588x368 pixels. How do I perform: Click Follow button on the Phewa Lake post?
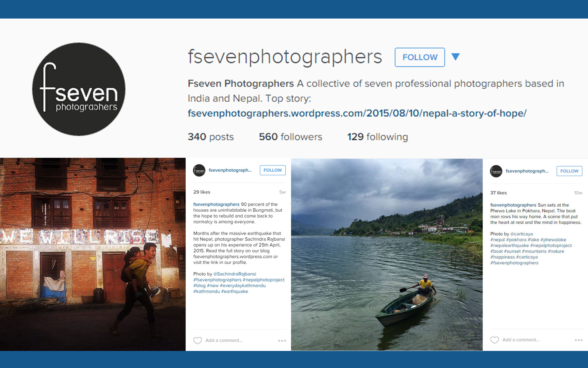(569, 171)
